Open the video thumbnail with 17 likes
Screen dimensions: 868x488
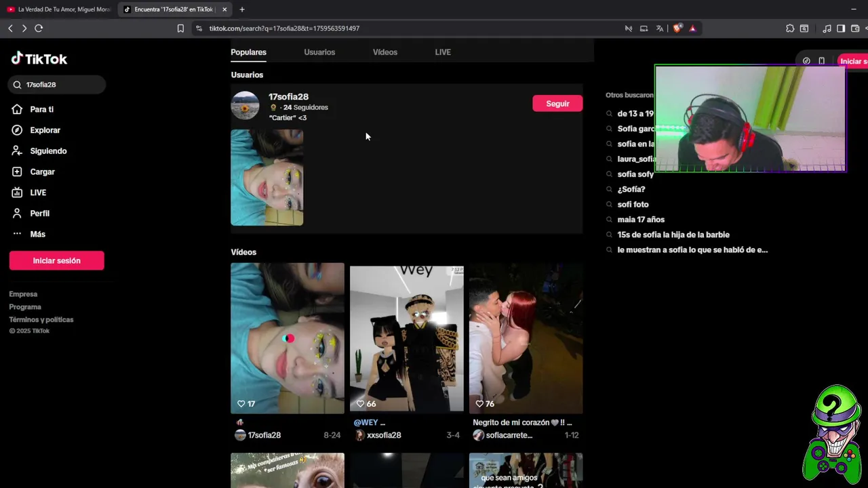(x=288, y=338)
